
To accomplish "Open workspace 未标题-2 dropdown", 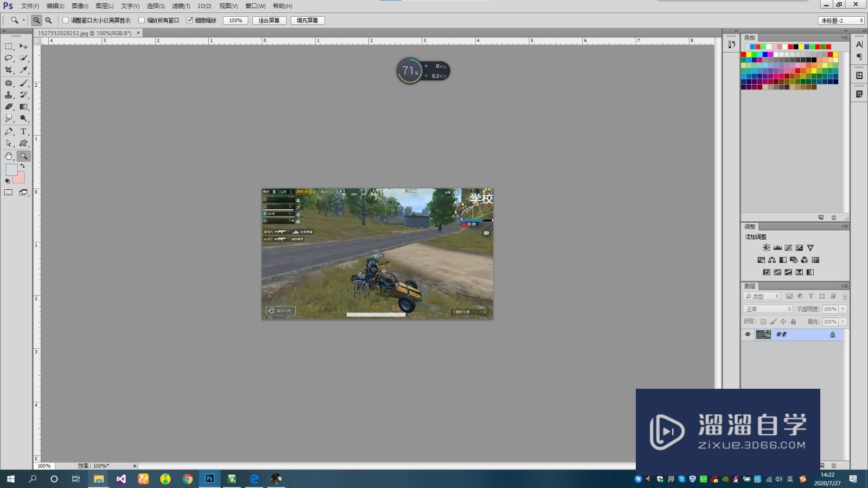I will [x=841, y=21].
